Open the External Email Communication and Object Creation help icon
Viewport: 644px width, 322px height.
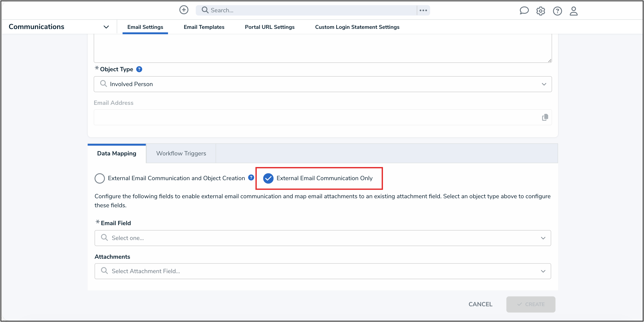pos(250,178)
